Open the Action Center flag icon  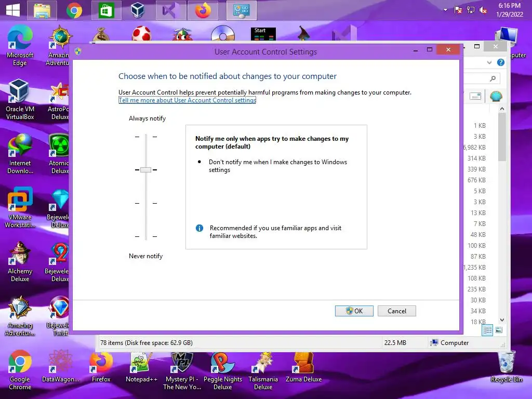click(458, 10)
